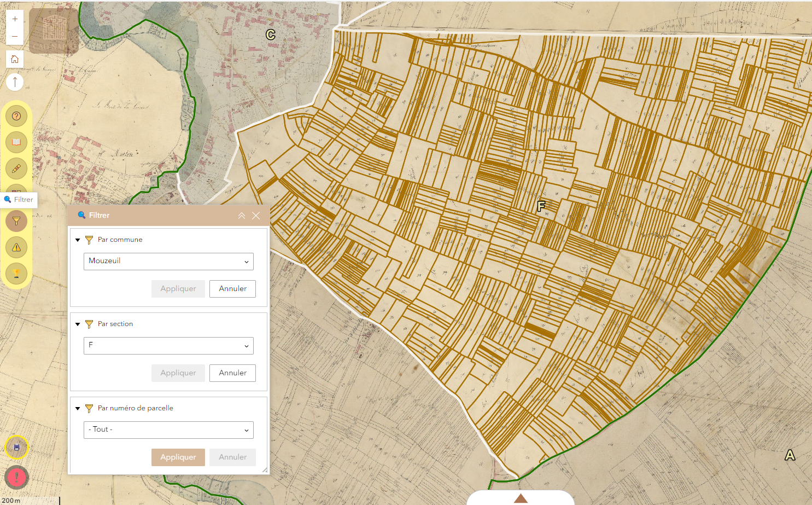Zoom out of the map
812x505 pixels.
(x=15, y=37)
